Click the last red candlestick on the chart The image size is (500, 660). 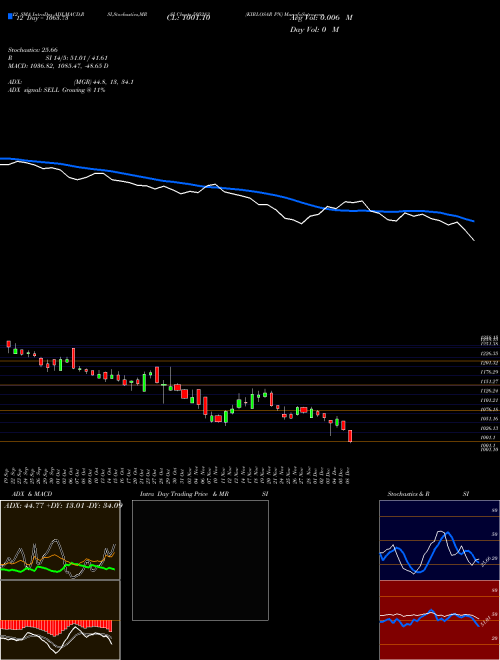coord(350,436)
